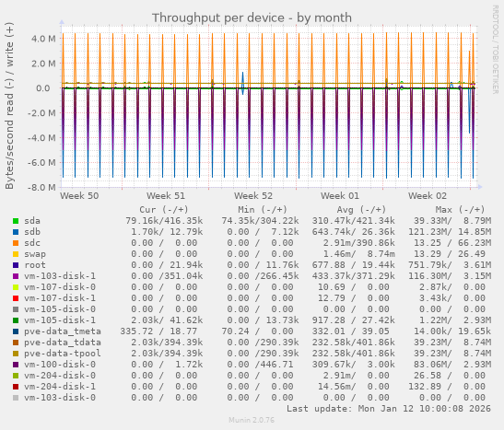Viewport: 504px width, 430px height.
Task: Click the gold pve-data-tpool legend swatch
Action: pos(16,354)
